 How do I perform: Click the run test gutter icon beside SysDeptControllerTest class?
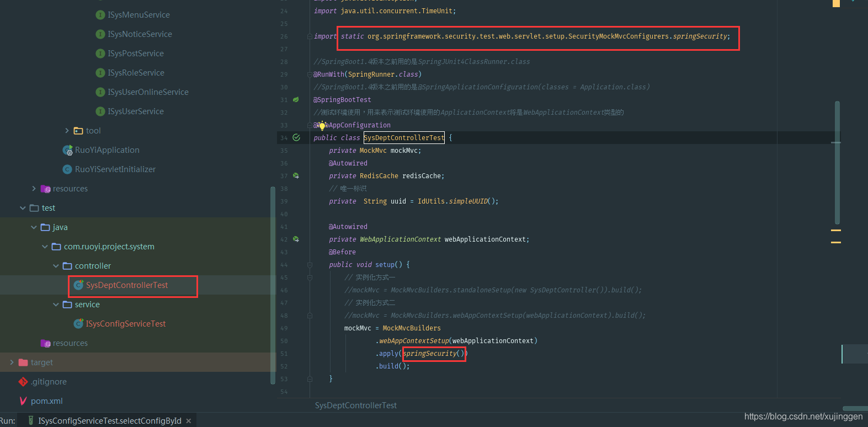[x=296, y=137]
